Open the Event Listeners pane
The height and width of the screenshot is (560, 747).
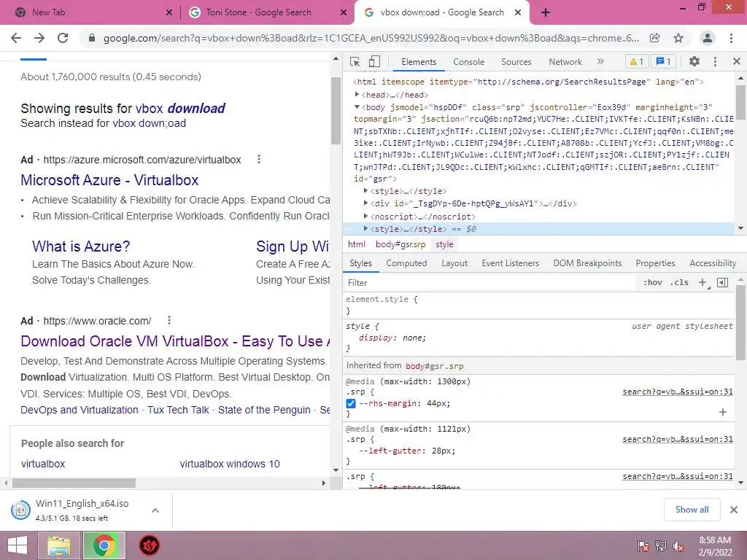coord(510,262)
